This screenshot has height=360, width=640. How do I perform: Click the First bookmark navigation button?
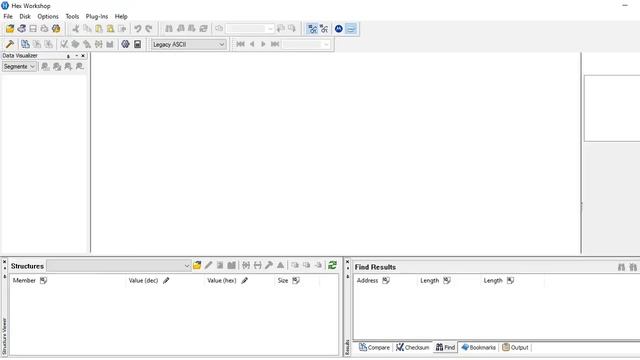240,44
